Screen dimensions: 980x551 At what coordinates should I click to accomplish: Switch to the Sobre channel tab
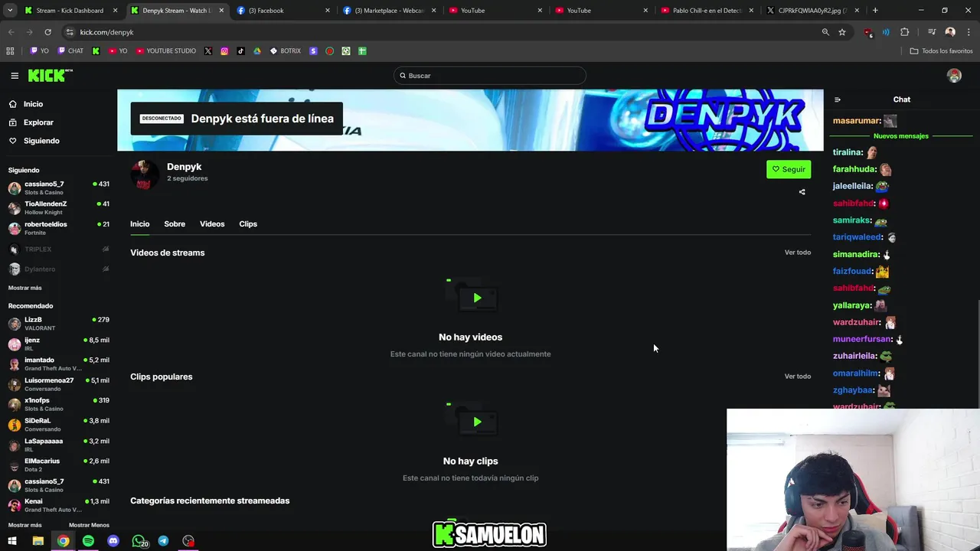[175, 224]
